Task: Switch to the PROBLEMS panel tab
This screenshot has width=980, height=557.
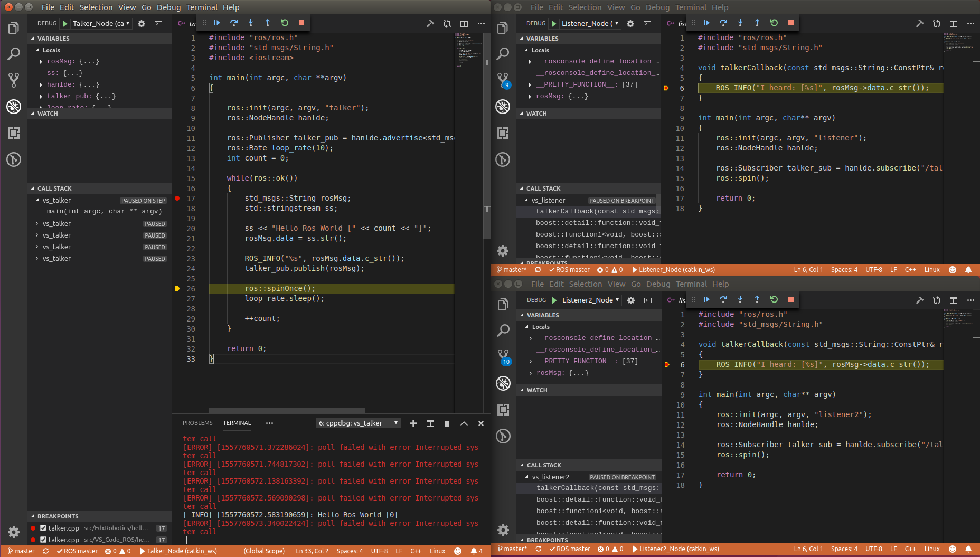Action: pyautogui.click(x=197, y=423)
